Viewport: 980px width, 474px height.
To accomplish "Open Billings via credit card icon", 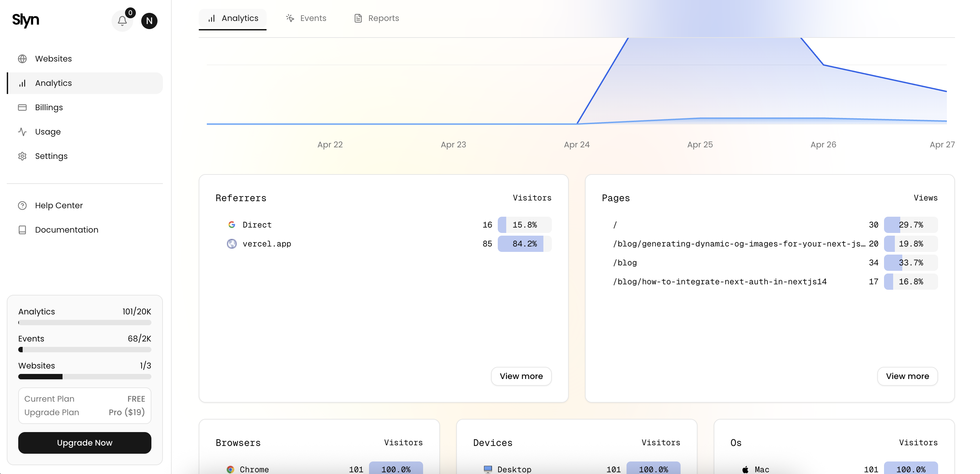I will pyautogui.click(x=22, y=108).
